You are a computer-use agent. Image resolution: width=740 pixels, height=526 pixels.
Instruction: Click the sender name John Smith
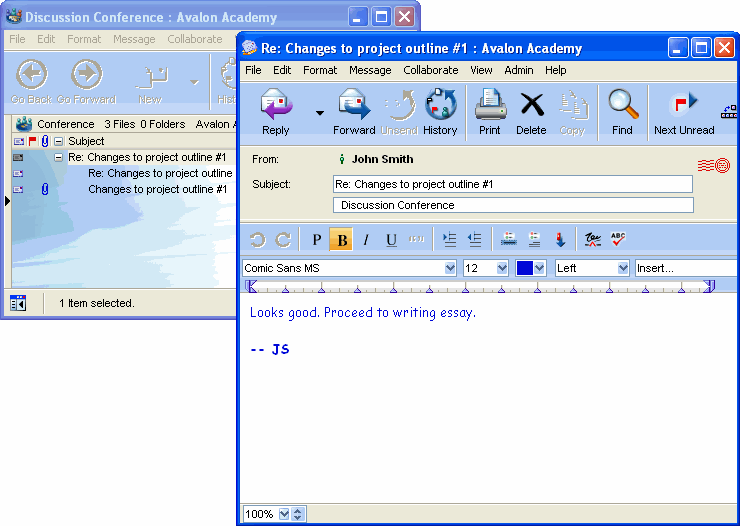382,159
